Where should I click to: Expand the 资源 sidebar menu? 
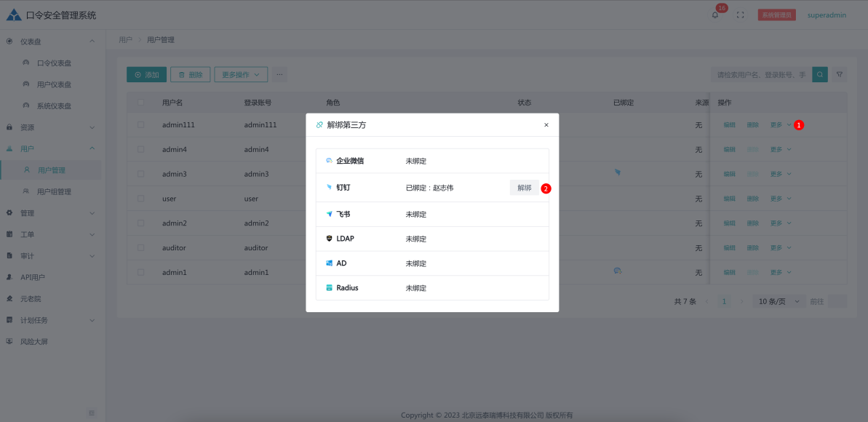click(51, 127)
